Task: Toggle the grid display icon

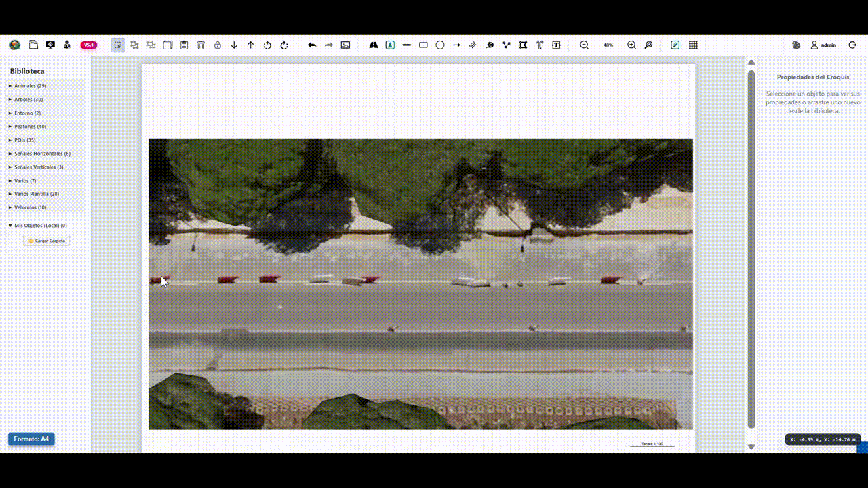Action: [693, 45]
